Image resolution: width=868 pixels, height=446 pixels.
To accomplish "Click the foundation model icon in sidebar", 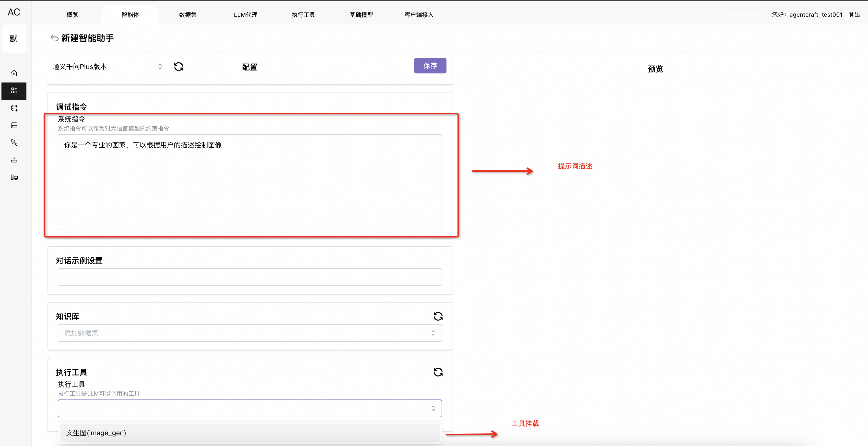I will click(14, 160).
